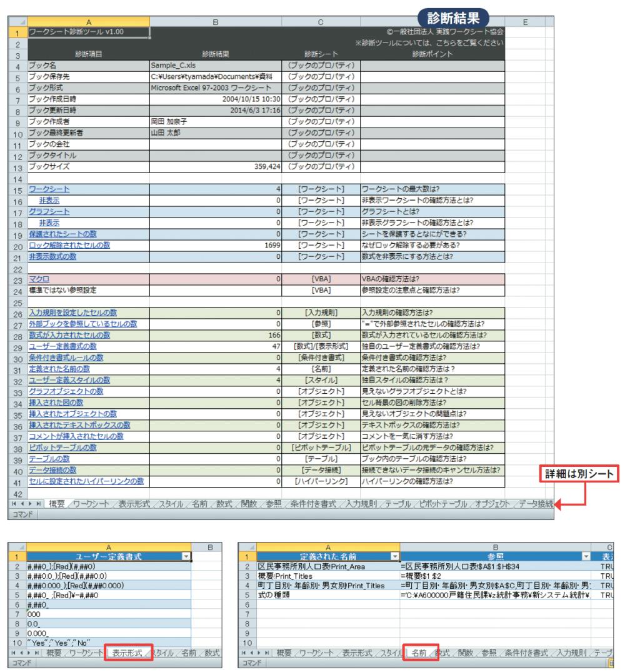Open the マクロ link in the diagnosis list

[x=39, y=278]
